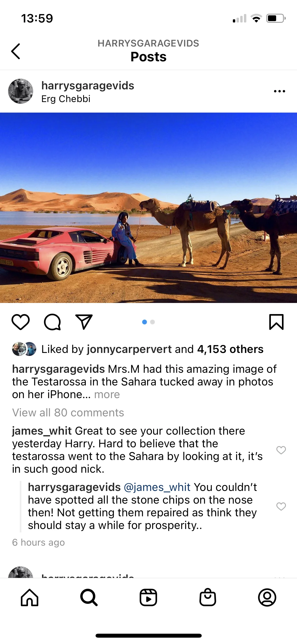The width and height of the screenshot is (297, 644).
Task: Share the post with the paper plane icon
Action: pos(84,322)
